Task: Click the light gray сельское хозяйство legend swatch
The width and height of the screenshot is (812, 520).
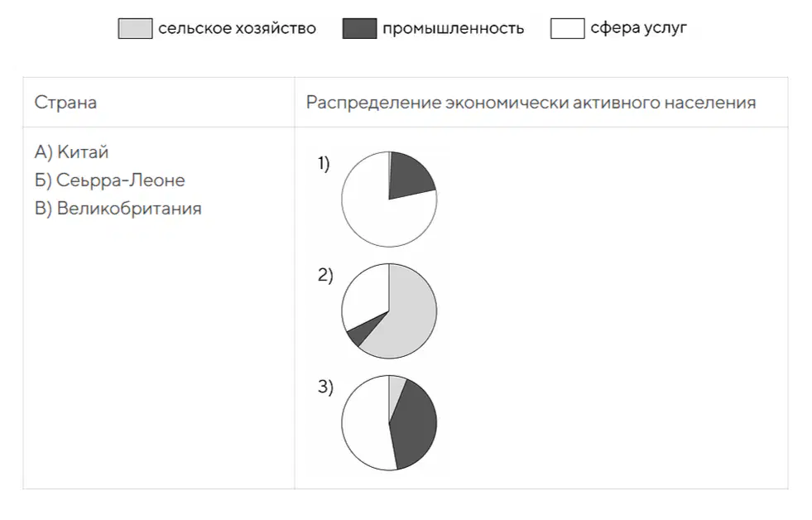Action: click(135, 28)
